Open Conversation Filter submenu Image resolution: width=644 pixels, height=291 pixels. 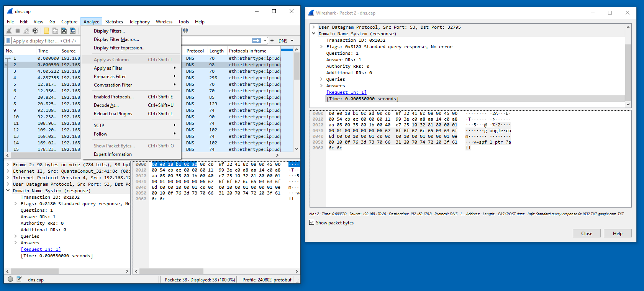click(131, 85)
